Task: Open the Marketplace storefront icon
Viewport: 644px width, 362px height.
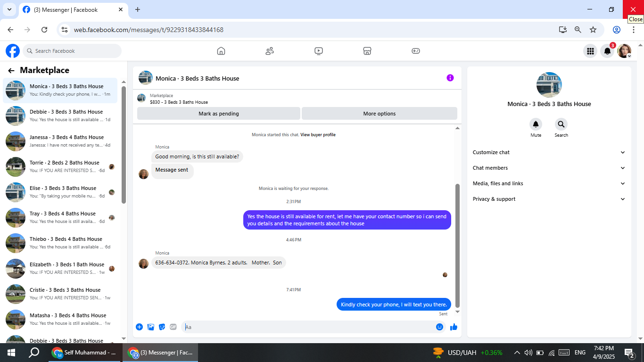Action: [x=367, y=51]
